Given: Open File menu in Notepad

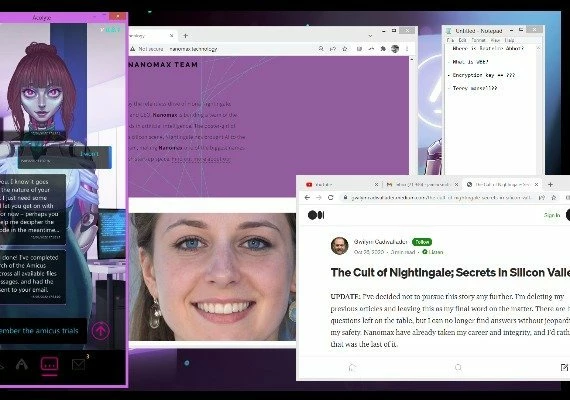Looking at the screenshot, I should [451, 40].
